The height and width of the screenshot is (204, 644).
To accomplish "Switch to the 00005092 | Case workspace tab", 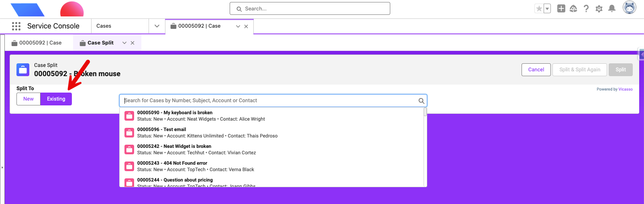I will coord(199,26).
